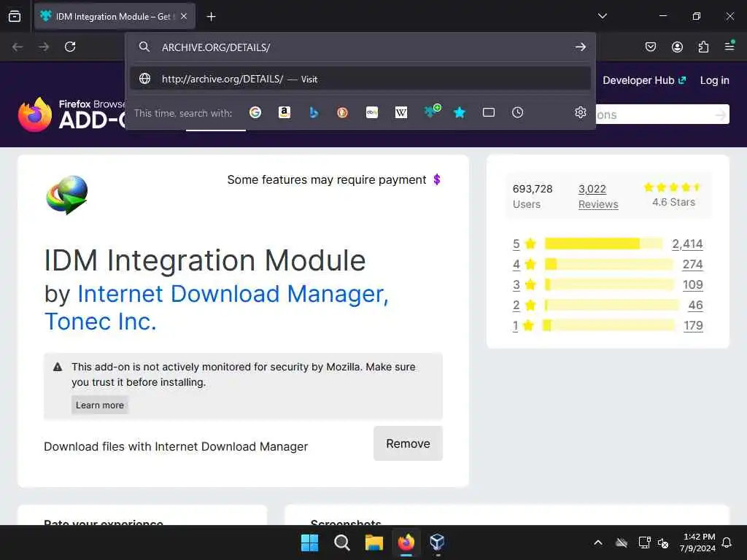Open VirtualBox from taskbar
747x560 pixels.
click(437, 542)
